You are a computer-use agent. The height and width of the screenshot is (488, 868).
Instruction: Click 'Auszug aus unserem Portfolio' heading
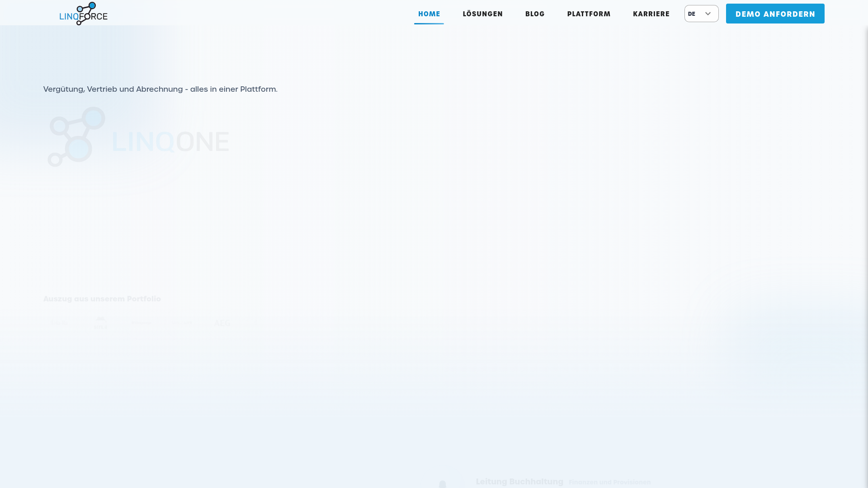tap(102, 299)
